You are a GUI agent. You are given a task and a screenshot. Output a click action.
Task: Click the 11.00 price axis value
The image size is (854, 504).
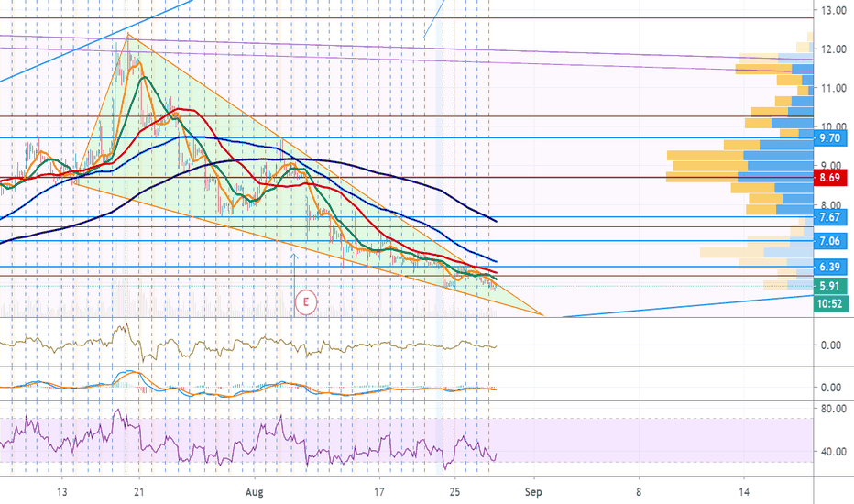833,88
